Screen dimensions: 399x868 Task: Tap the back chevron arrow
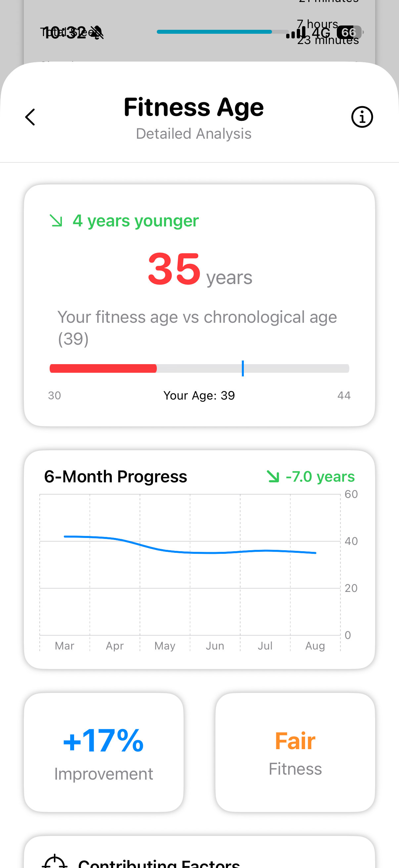point(30,117)
